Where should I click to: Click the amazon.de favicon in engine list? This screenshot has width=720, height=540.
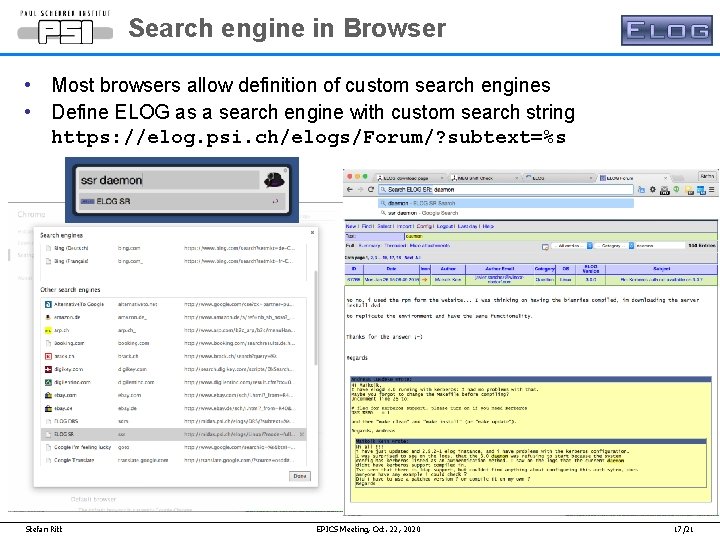(x=48, y=317)
